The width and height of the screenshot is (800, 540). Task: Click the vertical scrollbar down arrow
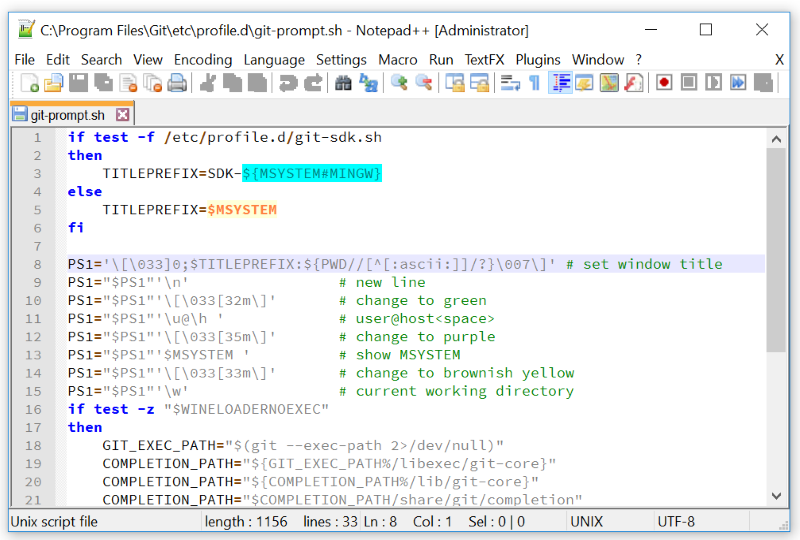point(776,496)
